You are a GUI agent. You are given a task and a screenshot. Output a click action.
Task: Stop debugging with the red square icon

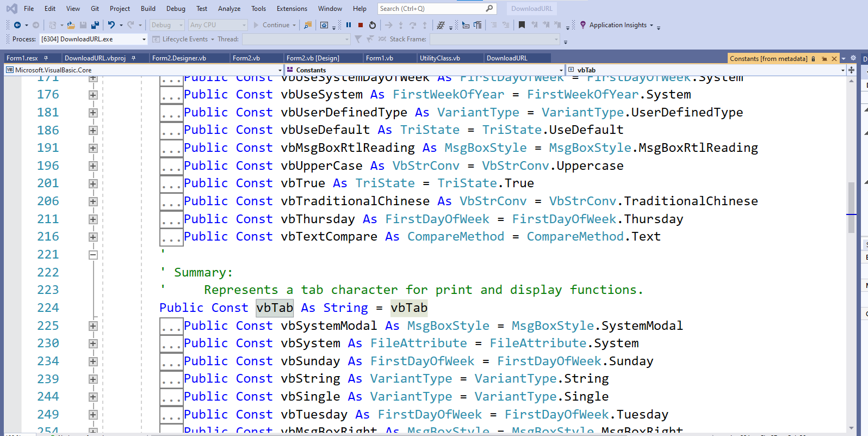tap(361, 25)
